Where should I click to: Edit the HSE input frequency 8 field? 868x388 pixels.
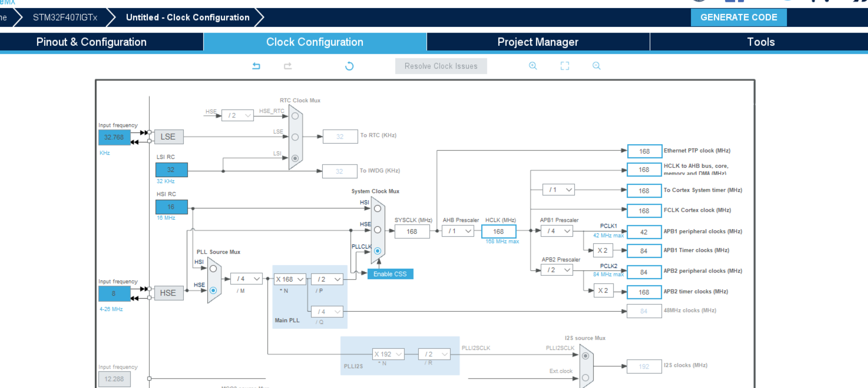pyautogui.click(x=114, y=293)
